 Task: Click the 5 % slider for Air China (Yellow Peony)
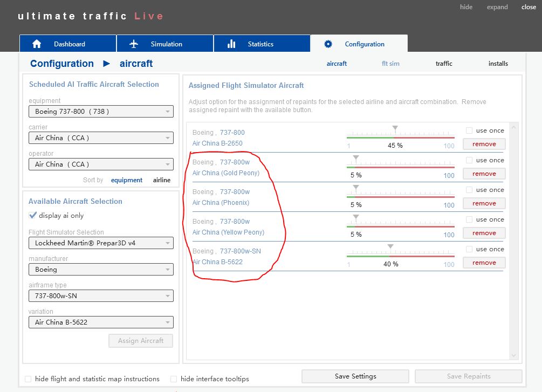point(356,218)
